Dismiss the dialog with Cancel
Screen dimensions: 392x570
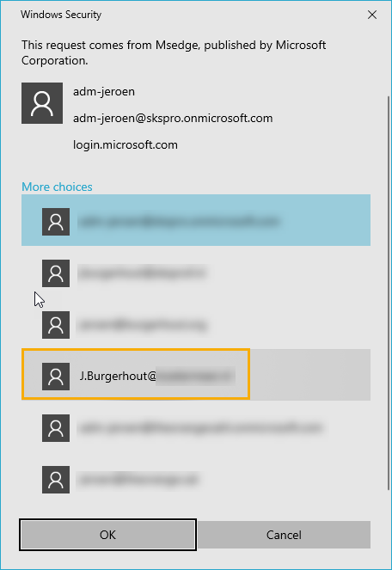pos(284,535)
